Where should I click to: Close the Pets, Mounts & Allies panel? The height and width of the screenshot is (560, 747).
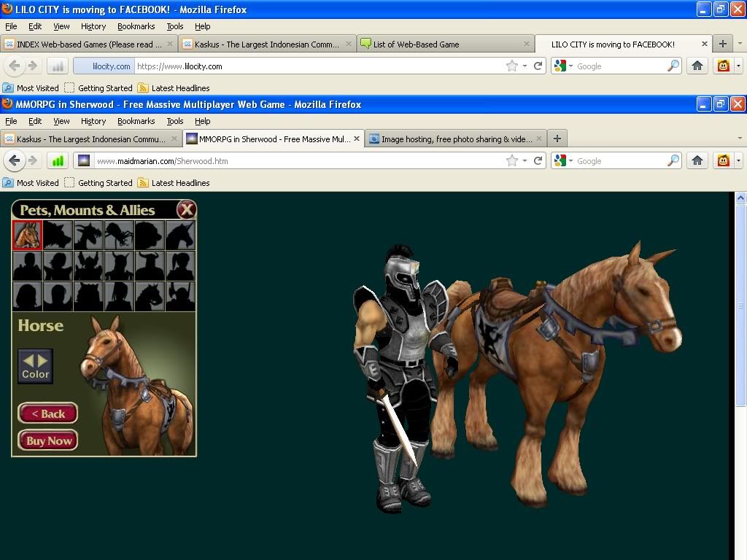(186, 209)
